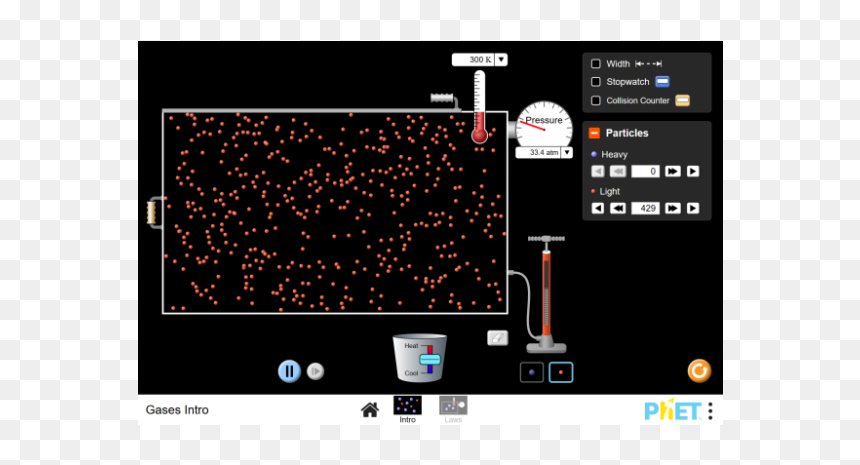
Task: Enable the Width checkbox
Action: (596, 64)
